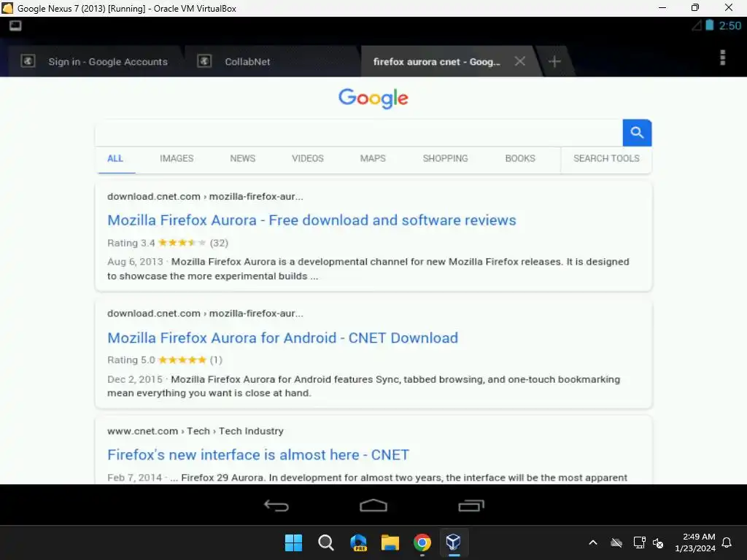Open the notifications bell icon
747x560 pixels.
[727, 542]
